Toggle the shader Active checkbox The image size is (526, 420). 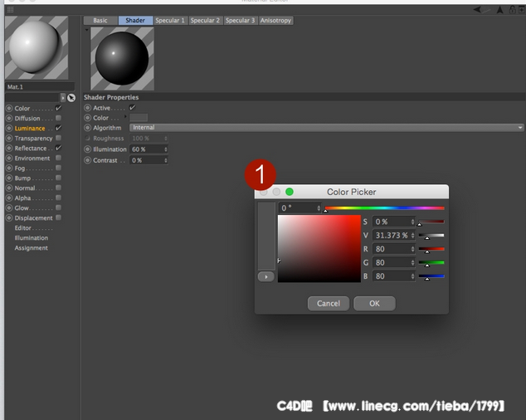[x=132, y=107]
